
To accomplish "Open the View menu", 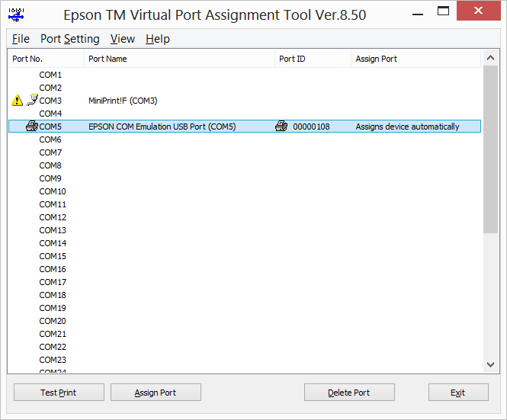I will tap(123, 39).
